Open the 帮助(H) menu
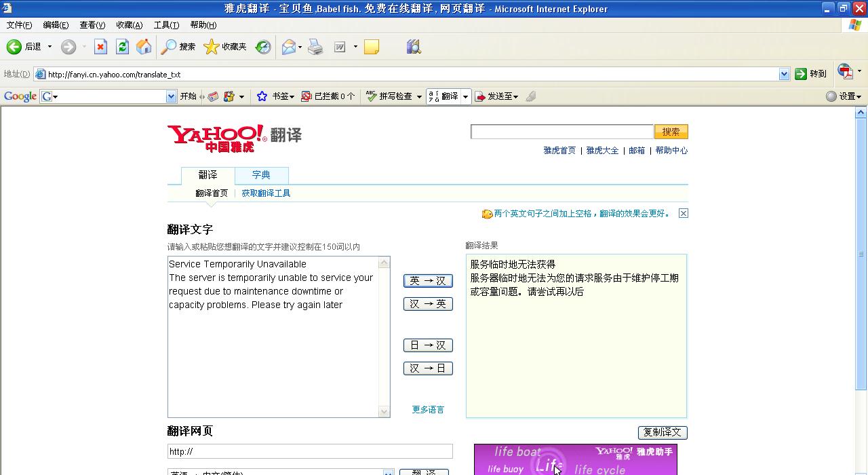 pos(203,25)
